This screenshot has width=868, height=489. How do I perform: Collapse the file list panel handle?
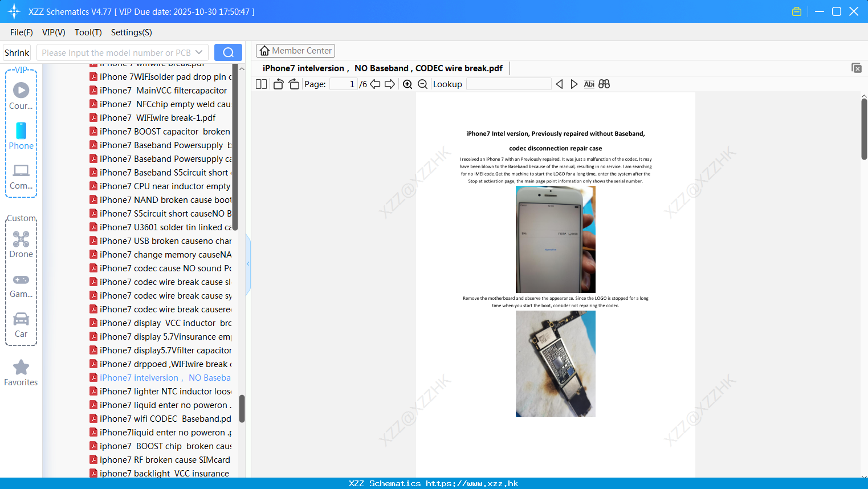(248, 264)
